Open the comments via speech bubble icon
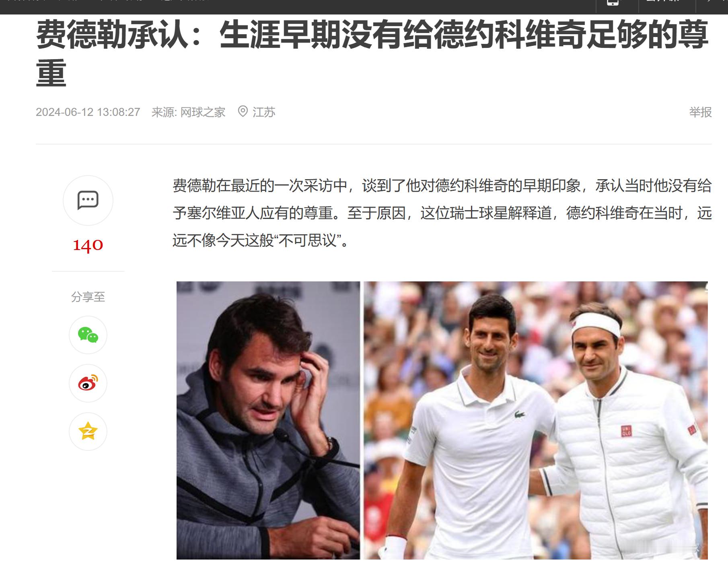Image resolution: width=728 pixels, height=566 pixels. [x=88, y=200]
